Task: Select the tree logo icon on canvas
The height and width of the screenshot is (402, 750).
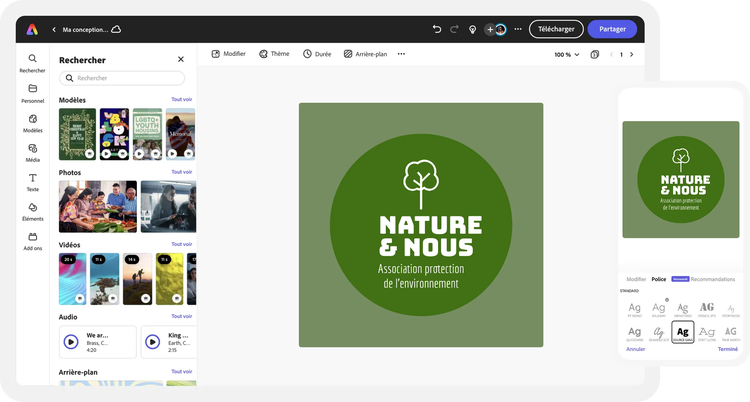Action: pos(421,184)
